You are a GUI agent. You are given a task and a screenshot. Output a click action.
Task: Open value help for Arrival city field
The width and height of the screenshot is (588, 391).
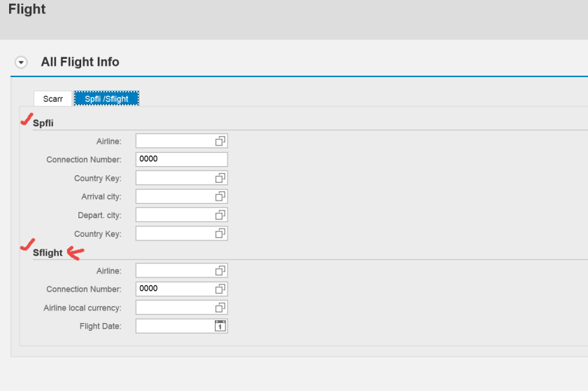220,196
